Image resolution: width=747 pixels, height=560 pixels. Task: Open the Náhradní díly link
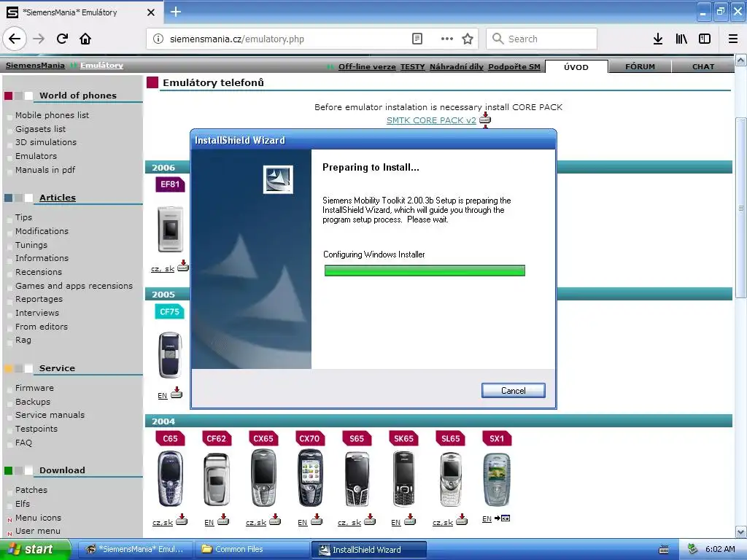pos(457,66)
